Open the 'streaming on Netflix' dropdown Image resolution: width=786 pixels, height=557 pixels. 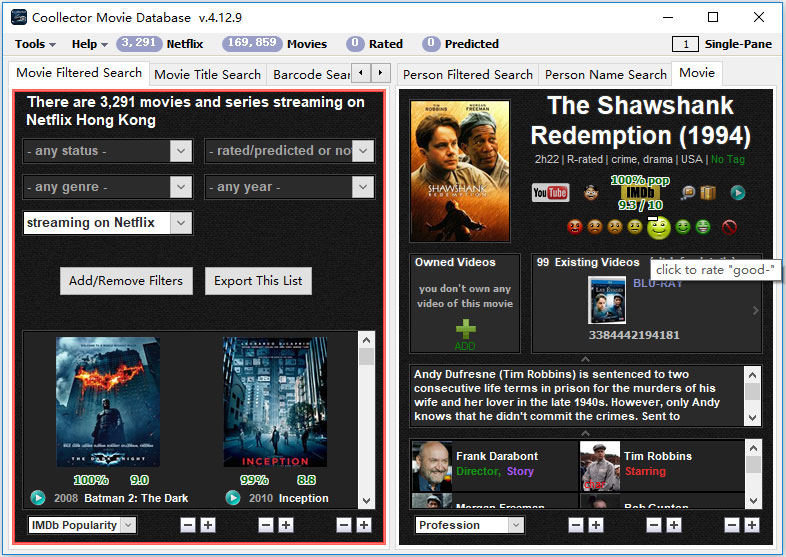coord(107,223)
